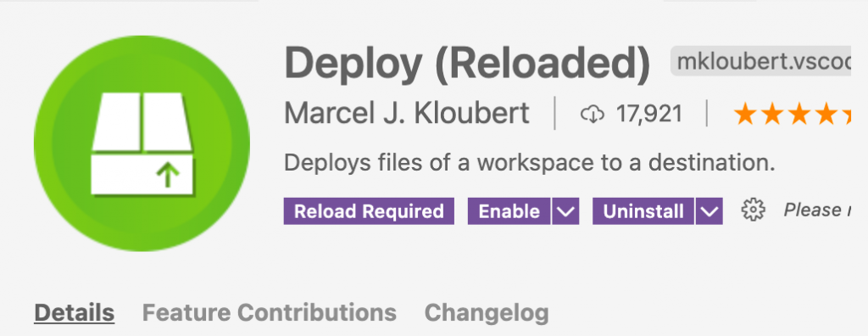This screenshot has width=868, height=336.
Task: Click the partially visible last rating star
Action: [x=846, y=115]
